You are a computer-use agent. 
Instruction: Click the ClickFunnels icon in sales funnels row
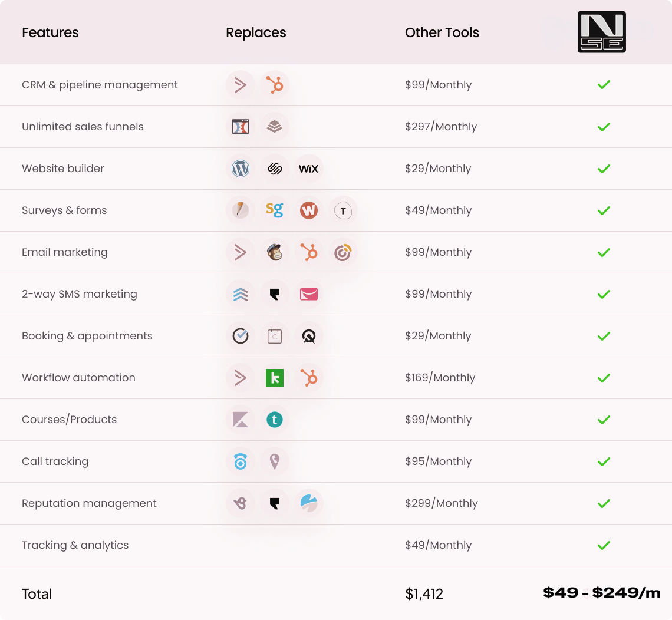pos(241,127)
